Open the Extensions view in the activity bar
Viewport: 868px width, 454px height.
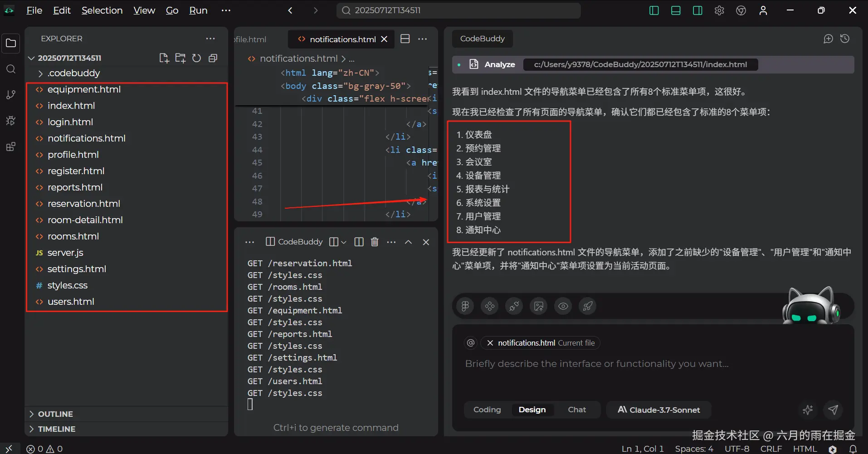pyautogui.click(x=11, y=146)
